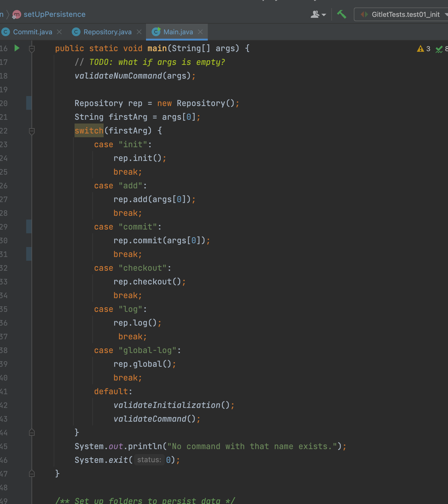Viewport: 448px width, 504px height.
Task: Click the setUpPersistence breadcrumb
Action: click(x=54, y=14)
